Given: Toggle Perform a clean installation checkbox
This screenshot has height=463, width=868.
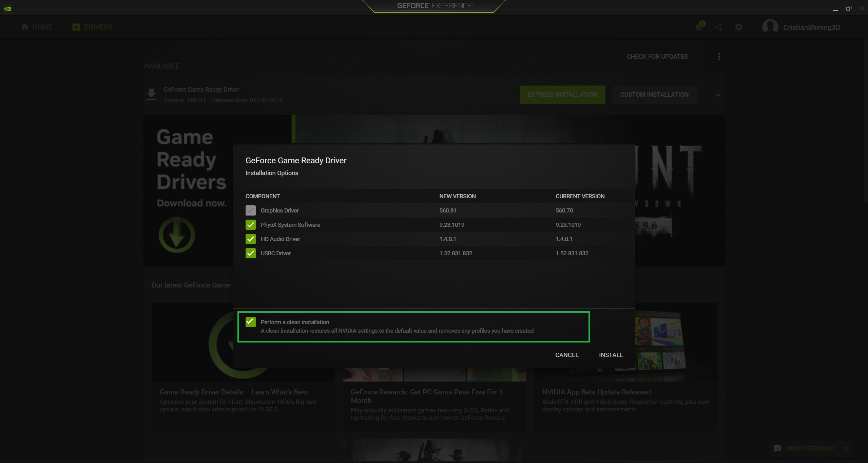Looking at the screenshot, I should click(x=251, y=322).
